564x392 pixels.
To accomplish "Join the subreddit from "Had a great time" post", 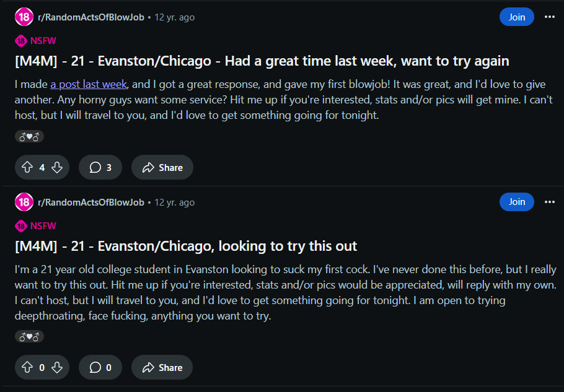I will 517,17.
